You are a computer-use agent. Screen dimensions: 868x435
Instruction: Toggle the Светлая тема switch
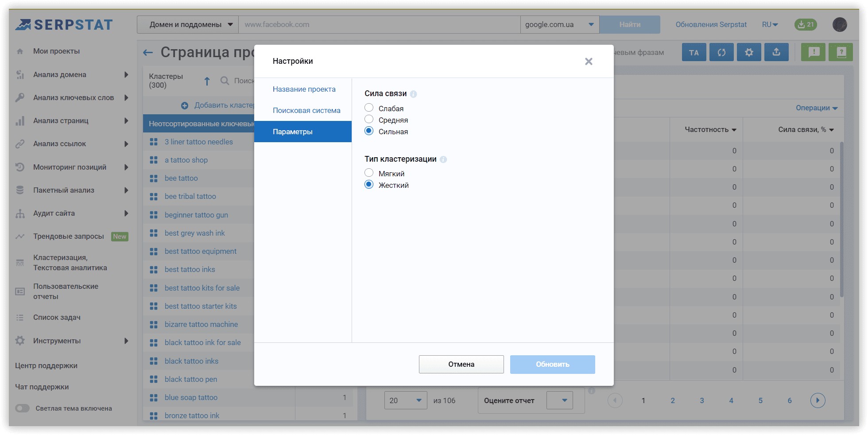(22, 408)
